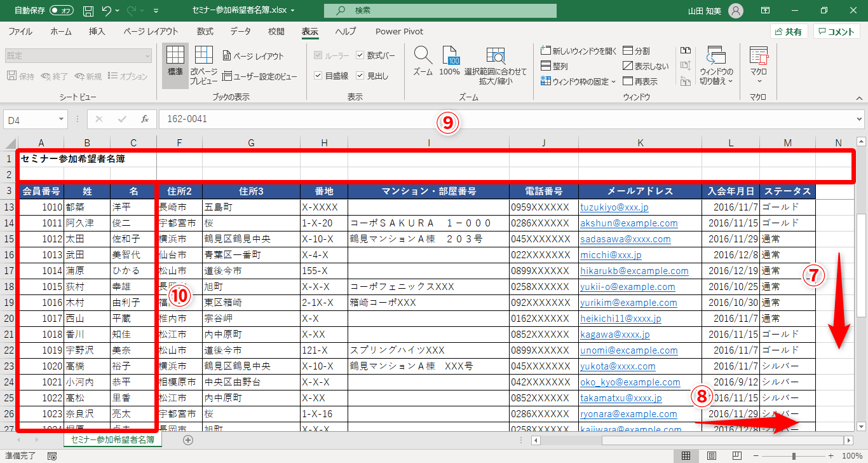Switch to the 数式 ribbon tab

pos(205,32)
